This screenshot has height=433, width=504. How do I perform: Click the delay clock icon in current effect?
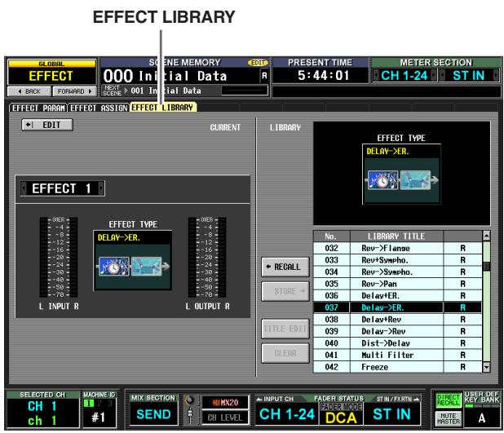point(114,267)
